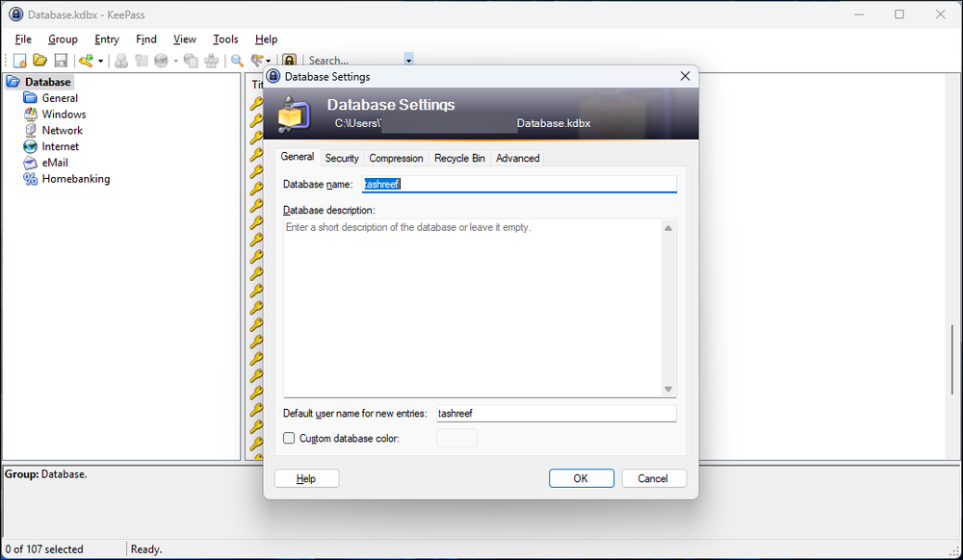Click the Database Settings header icon
This screenshot has width=963, height=560.
coord(294,115)
